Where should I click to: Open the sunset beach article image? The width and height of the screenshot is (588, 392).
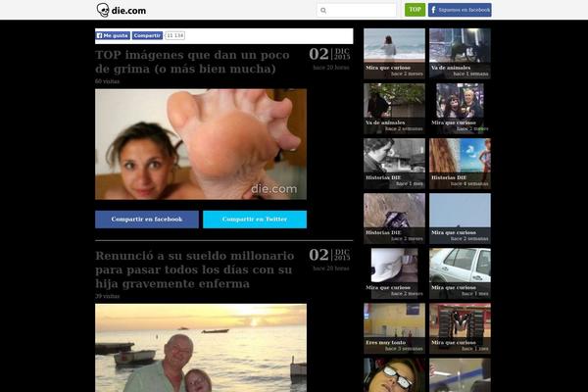201,348
